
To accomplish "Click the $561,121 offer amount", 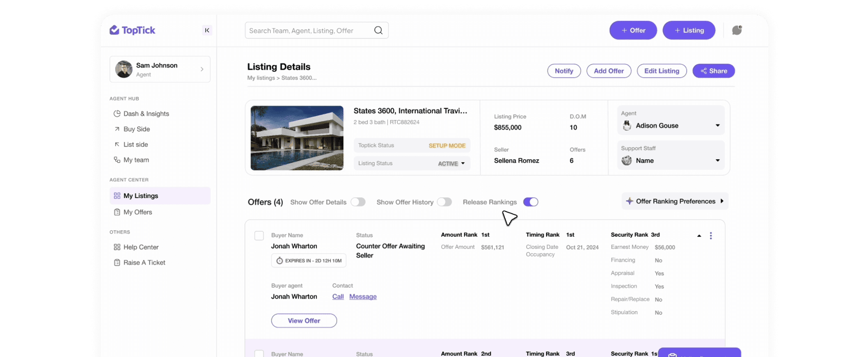I will coord(492,247).
